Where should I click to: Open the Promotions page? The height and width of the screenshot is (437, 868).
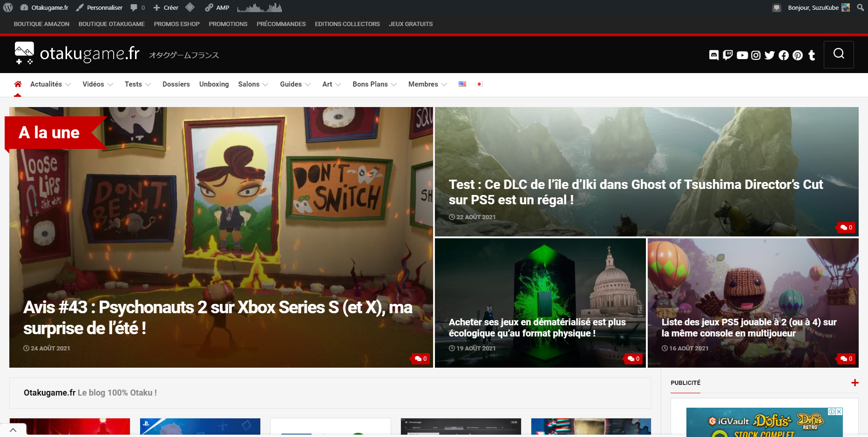(x=228, y=24)
